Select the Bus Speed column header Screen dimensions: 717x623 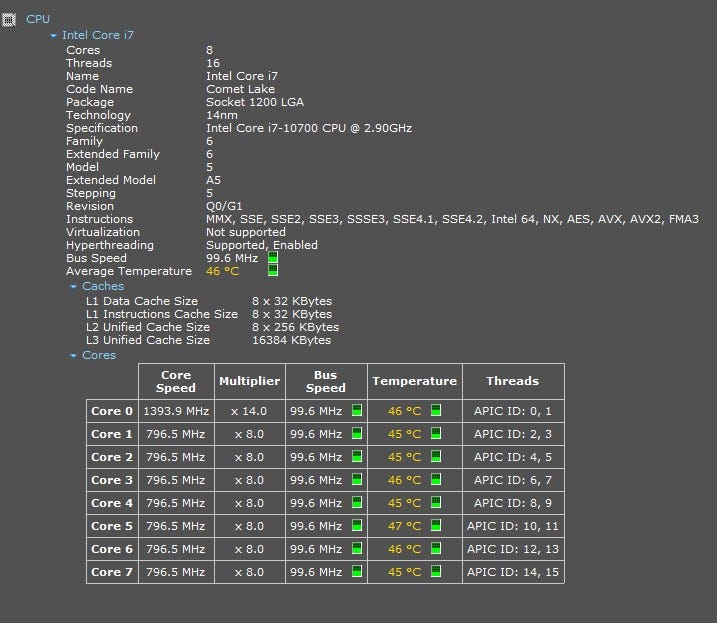tap(326, 381)
